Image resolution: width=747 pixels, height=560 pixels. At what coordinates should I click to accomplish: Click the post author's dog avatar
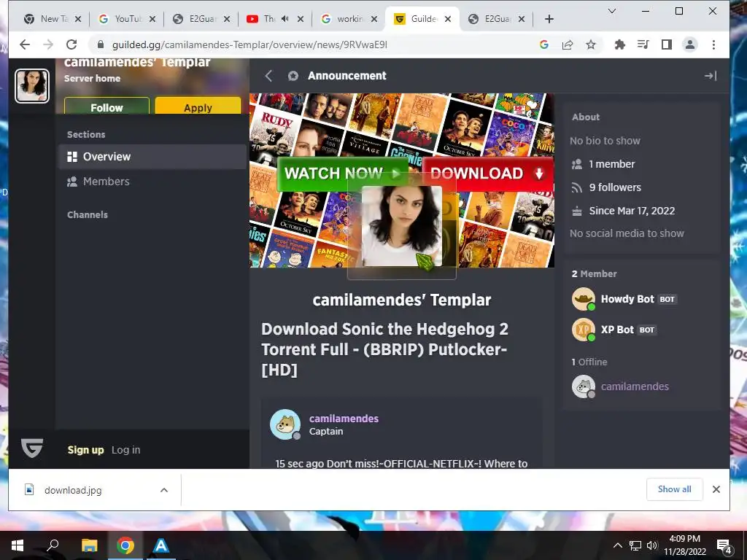pos(285,424)
